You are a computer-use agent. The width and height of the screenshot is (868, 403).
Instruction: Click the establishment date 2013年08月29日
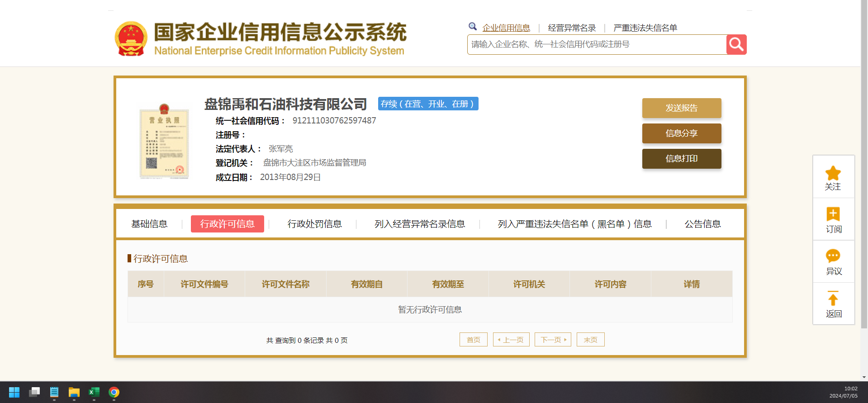(290, 177)
